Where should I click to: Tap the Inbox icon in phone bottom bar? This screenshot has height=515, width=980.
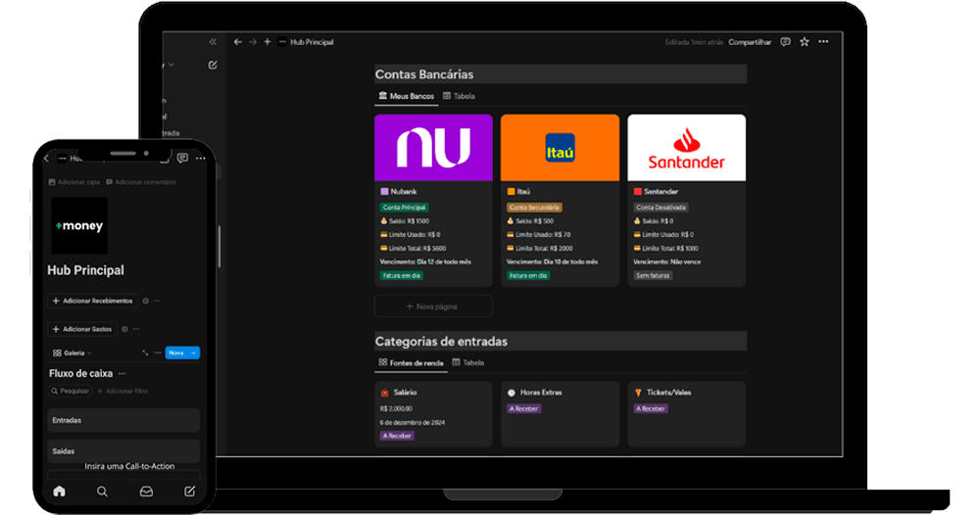[146, 492]
